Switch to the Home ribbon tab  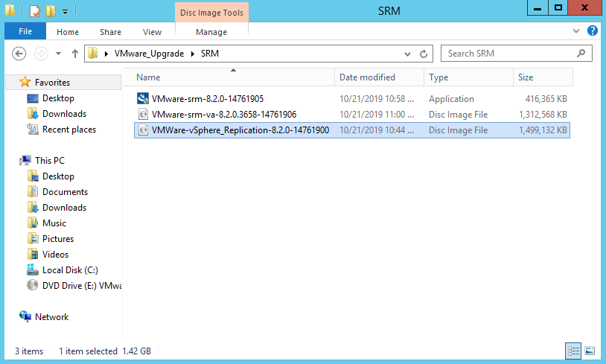(x=68, y=32)
